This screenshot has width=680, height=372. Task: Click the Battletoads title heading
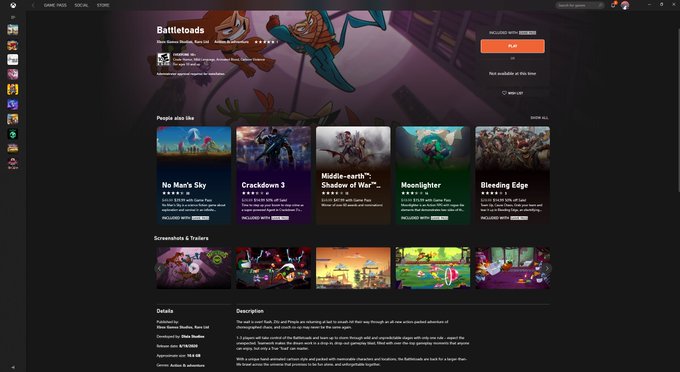pyautogui.click(x=180, y=30)
